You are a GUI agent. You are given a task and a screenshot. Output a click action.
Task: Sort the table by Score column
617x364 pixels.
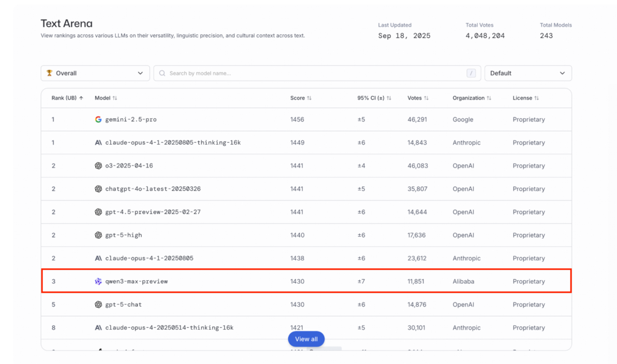pos(301,98)
